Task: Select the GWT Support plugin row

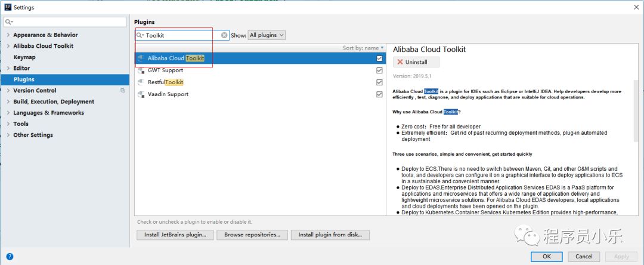Action: [x=261, y=70]
